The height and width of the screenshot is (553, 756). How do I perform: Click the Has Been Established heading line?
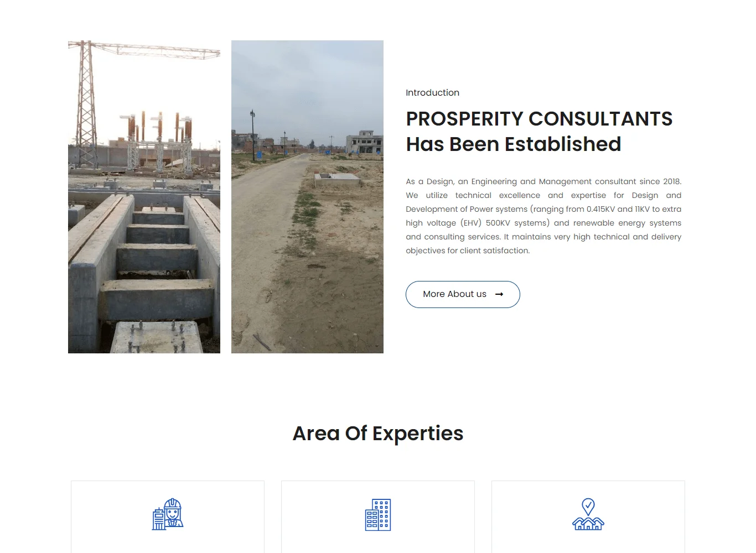(514, 144)
